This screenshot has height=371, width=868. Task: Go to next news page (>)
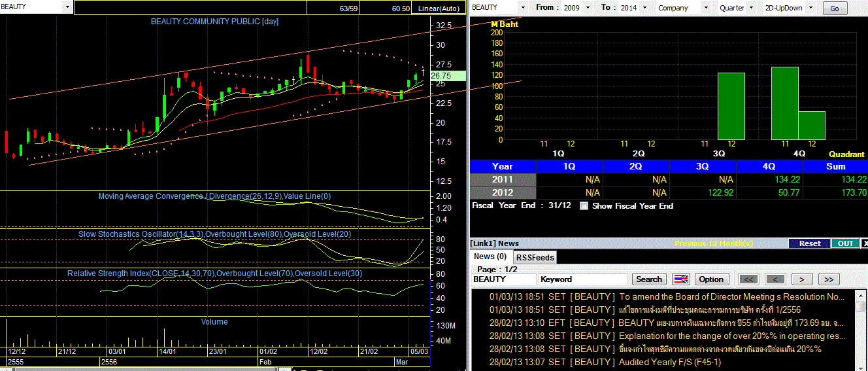point(802,279)
